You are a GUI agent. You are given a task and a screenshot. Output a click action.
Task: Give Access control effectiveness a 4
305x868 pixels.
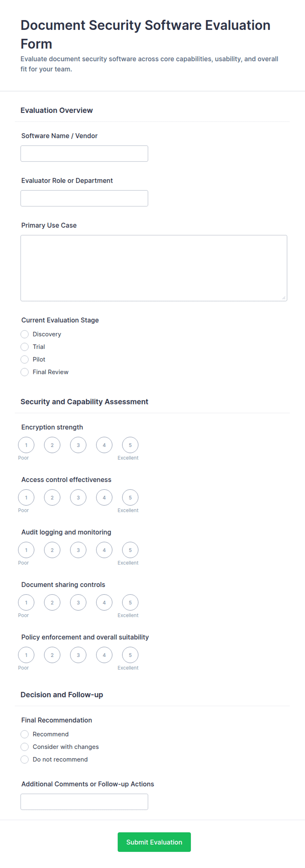(104, 498)
